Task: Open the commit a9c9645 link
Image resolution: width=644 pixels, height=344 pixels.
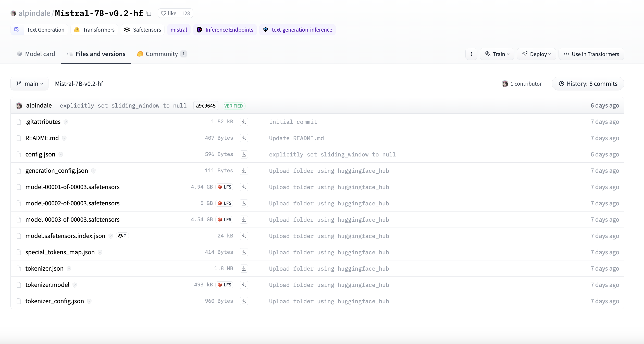Action: (205, 105)
